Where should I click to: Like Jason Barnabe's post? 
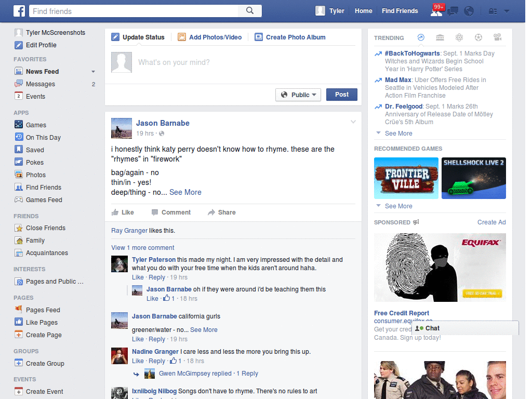(123, 212)
